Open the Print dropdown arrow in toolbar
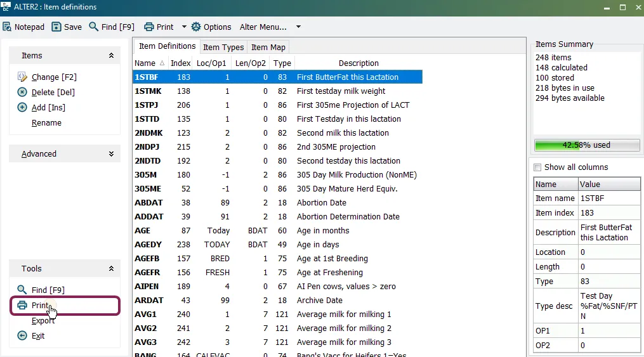 pos(184,27)
